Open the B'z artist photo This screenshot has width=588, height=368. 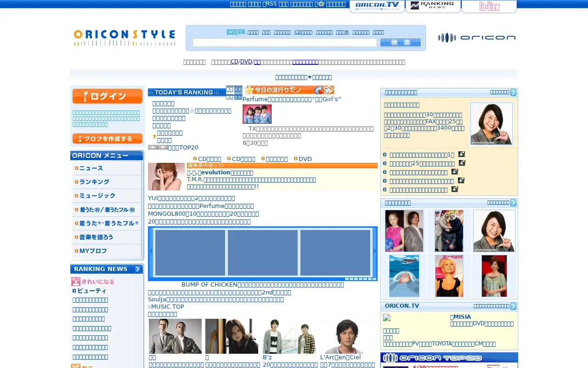click(x=289, y=336)
